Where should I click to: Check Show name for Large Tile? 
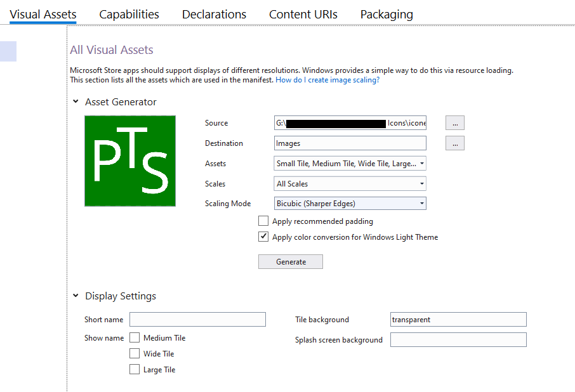[x=135, y=370]
